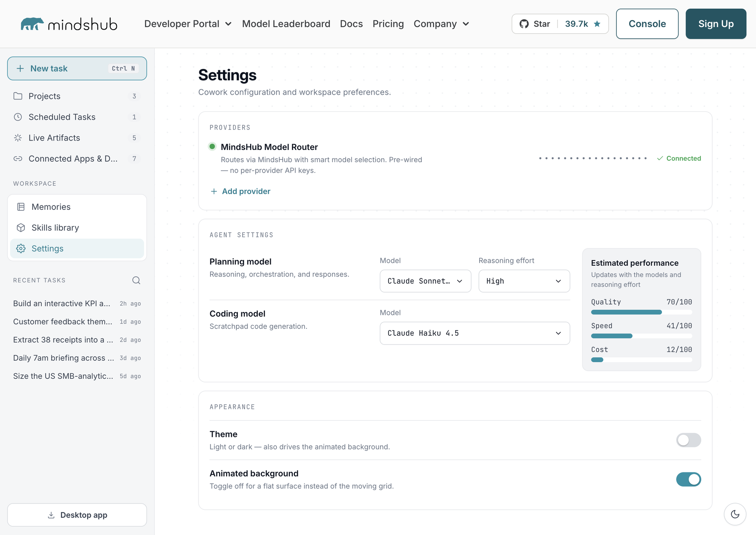The width and height of the screenshot is (756, 535).
Task: Search recent tasks with magnifier icon
Action: 136,280
